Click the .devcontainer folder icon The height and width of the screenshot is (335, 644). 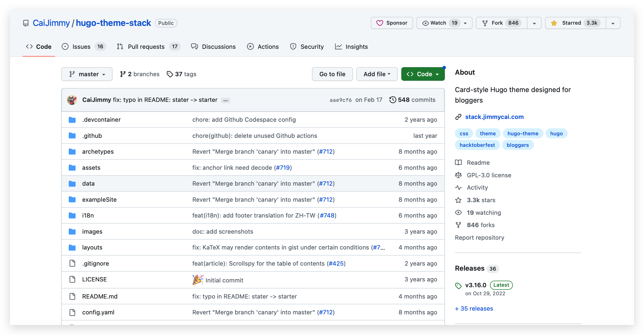tap(72, 120)
